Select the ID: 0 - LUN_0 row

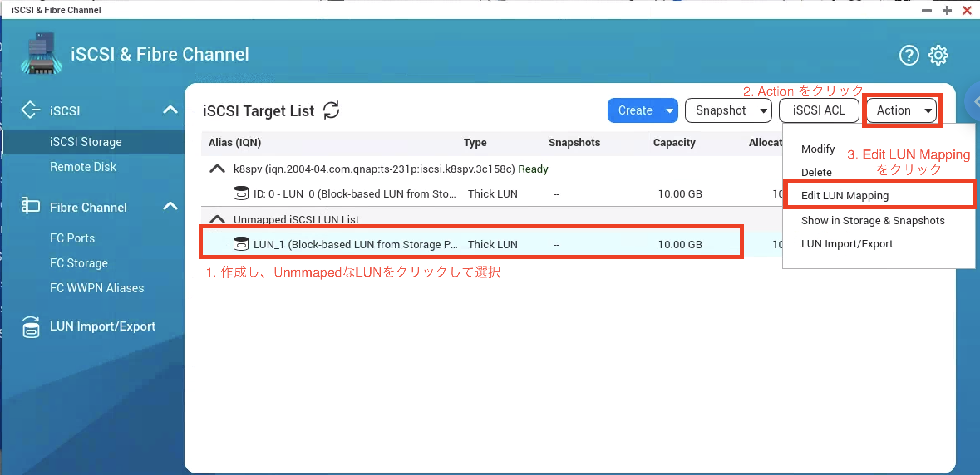pyautogui.click(x=492, y=193)
